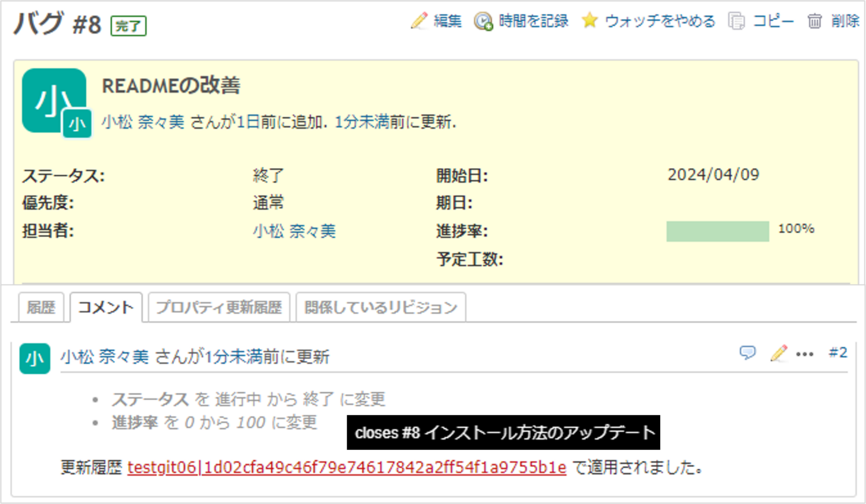Open assignee 小松 奈々美 in the 担当者 field
The height and width of the screenshot is (504, 866).
pyautogui.click(x=294, y=231)
